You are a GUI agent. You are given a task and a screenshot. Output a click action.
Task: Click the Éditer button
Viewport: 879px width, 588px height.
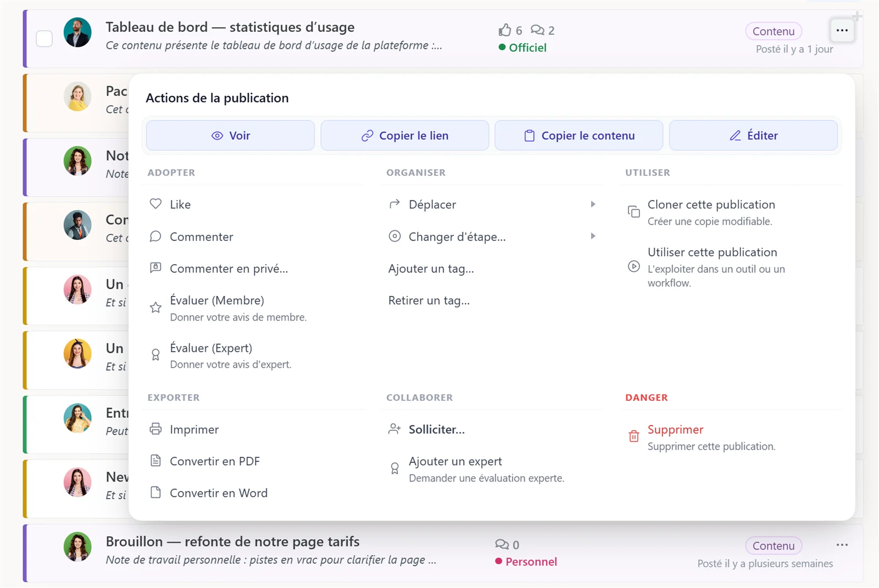[753, 135]
